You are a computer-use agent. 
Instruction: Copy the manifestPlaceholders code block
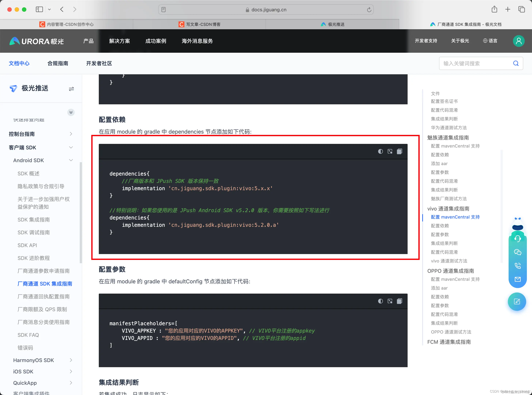[399, 301]
